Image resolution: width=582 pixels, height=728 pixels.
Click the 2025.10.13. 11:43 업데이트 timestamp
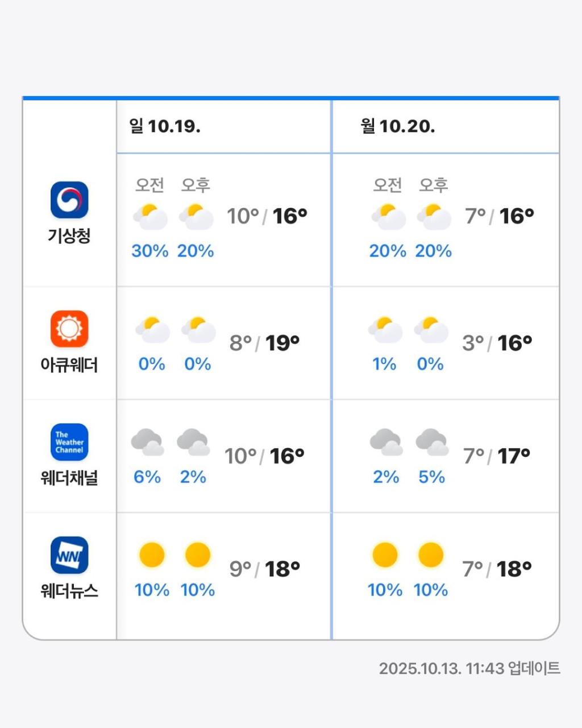(x=469, y=668)
